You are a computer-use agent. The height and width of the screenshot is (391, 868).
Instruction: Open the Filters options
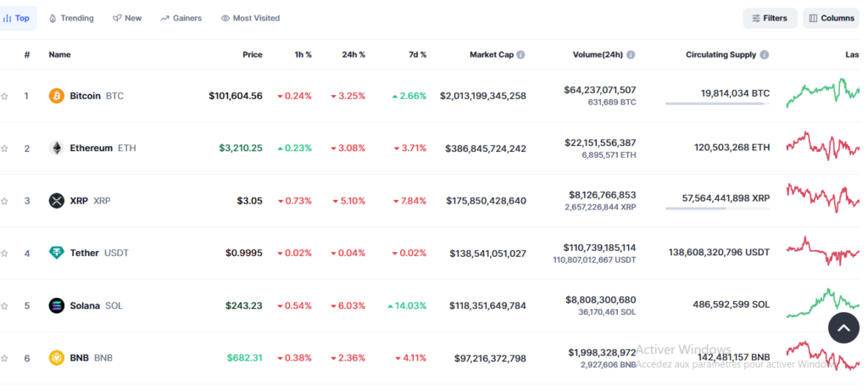tap(770, 18)
